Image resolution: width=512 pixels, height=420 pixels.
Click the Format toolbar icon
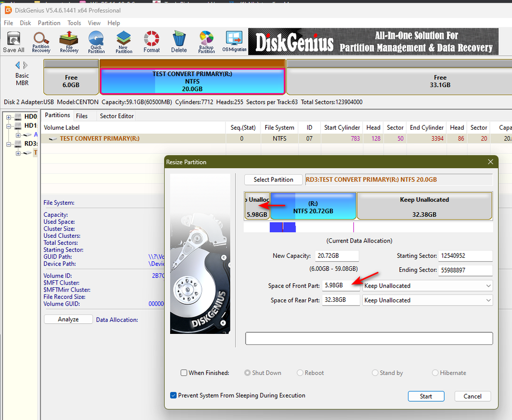tap(152, 42)
